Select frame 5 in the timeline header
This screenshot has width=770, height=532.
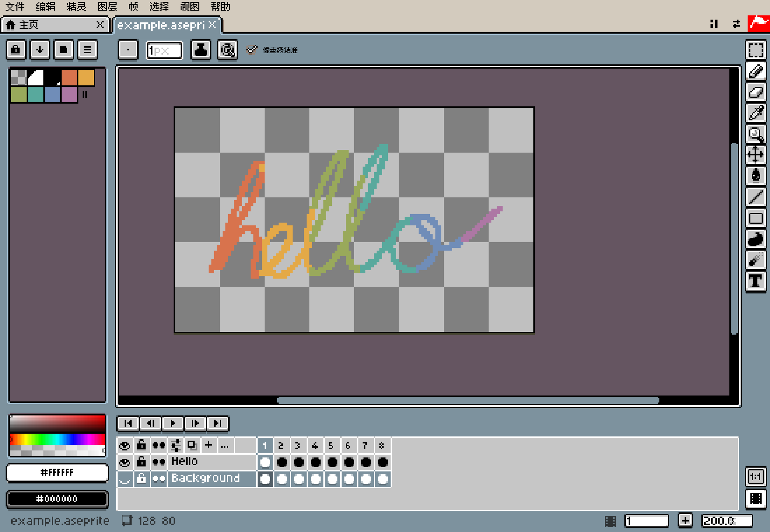coord(331,446)
